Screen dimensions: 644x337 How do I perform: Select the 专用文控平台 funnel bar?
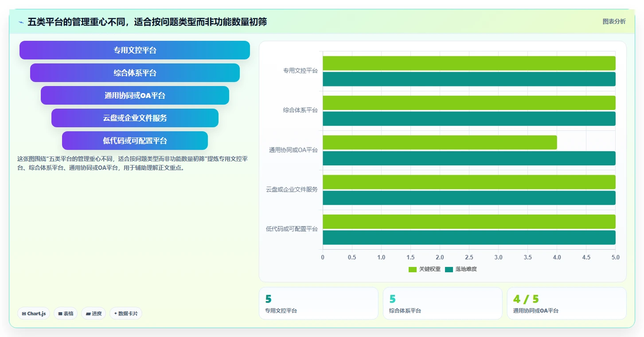(135, 50)
